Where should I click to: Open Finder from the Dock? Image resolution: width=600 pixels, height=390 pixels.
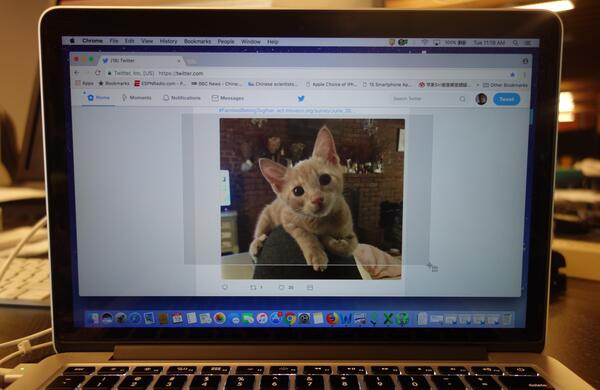point(93,318)
